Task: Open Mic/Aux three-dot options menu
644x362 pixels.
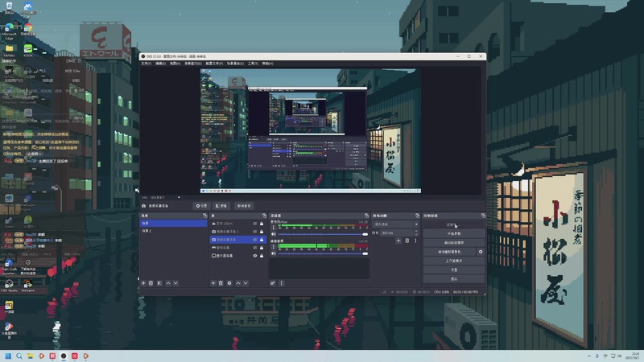Action: (273, 227)
